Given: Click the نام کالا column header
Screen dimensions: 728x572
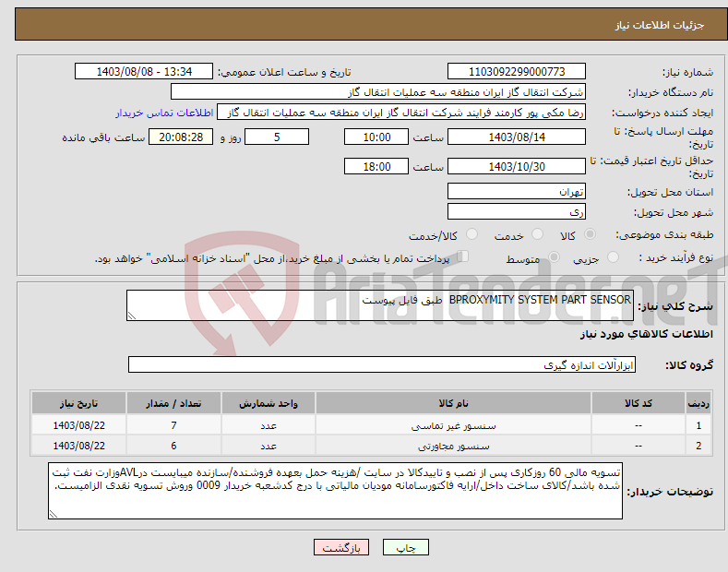Looking at the screenshot, I should pos(453,403).
